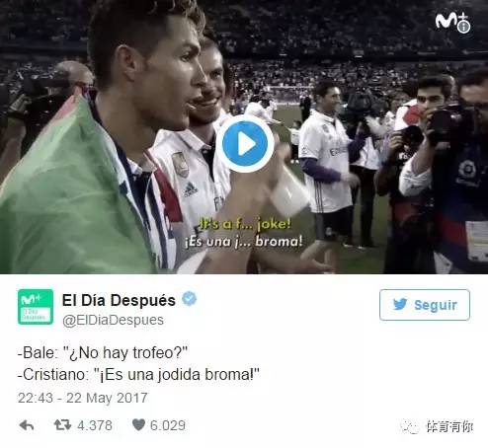Click the blue verified badge

[189, 299]
